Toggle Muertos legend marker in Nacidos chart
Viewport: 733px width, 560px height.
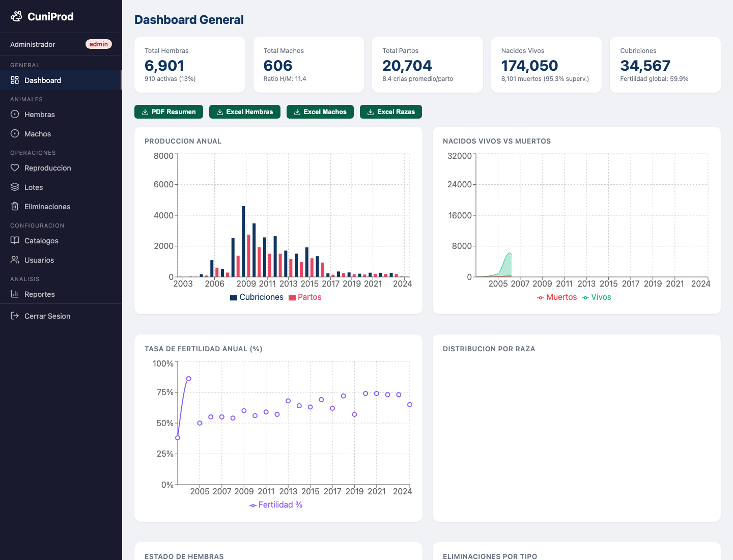(x=541, y=297)
